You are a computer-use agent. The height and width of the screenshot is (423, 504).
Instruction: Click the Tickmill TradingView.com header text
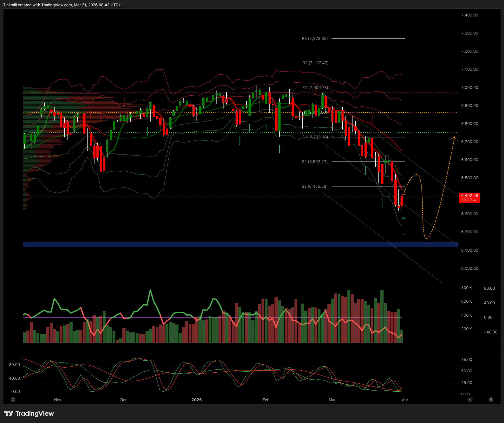pos(63,5)
